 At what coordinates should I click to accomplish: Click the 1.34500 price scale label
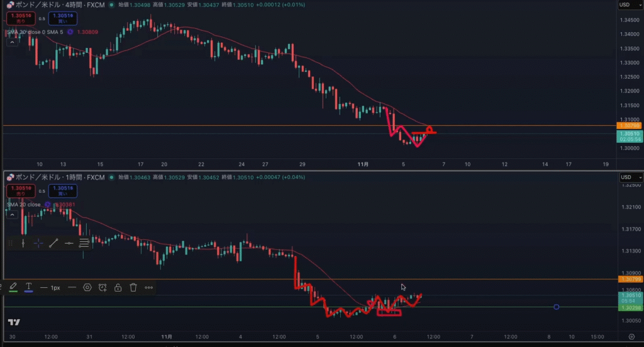click(x=630, y=20)
